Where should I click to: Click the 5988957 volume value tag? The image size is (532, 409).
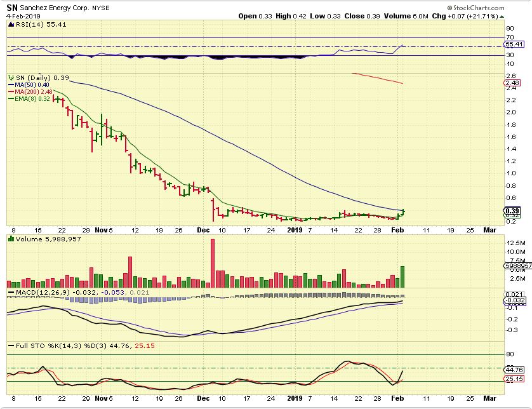pos(519,265)
